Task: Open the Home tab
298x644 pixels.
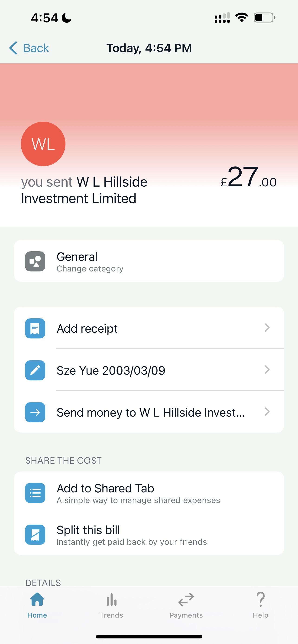Action: [37, 605]
